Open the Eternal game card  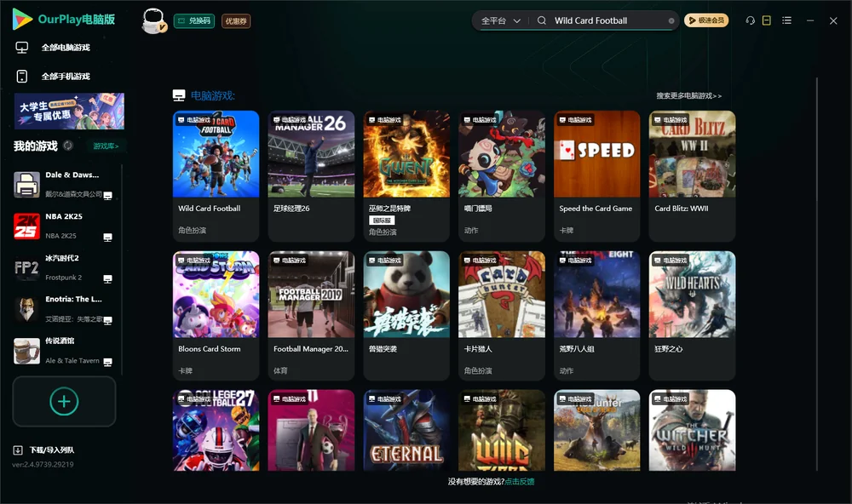(406, 430)
